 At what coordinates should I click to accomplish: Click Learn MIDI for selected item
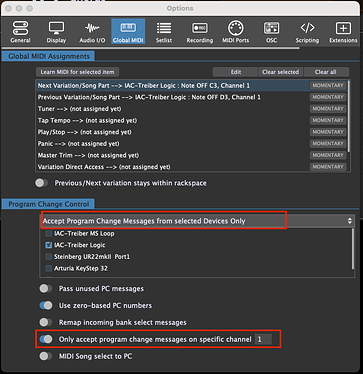[77, 72]
